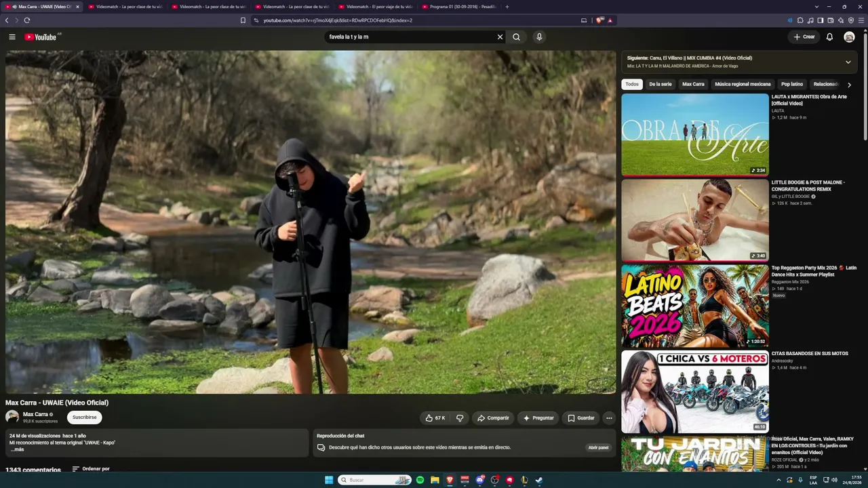Image resolution: width=868 pixels, height=488 pixels.
Task: Open the Windows Start menu
Action: pyautogui.click(x=329, y=480)
